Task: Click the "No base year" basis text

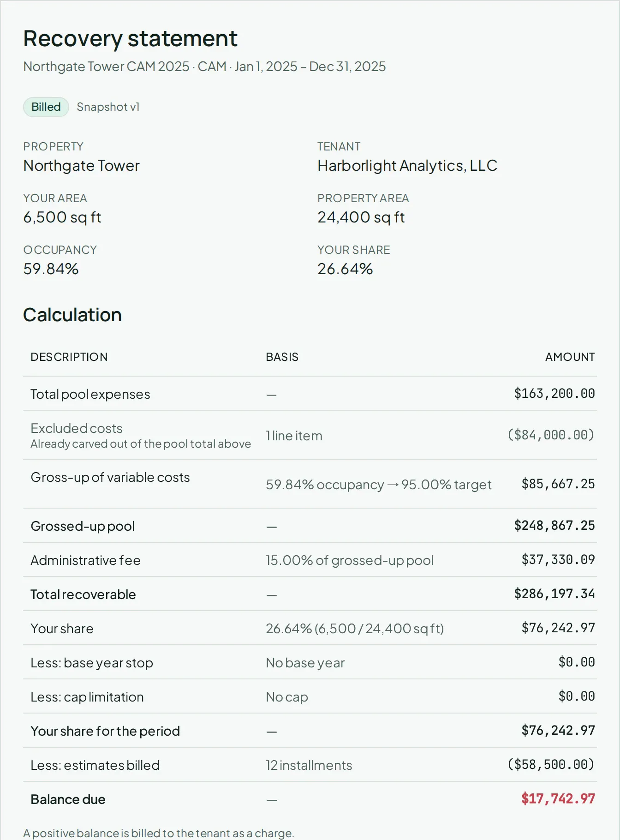Action: click(305, 663)
